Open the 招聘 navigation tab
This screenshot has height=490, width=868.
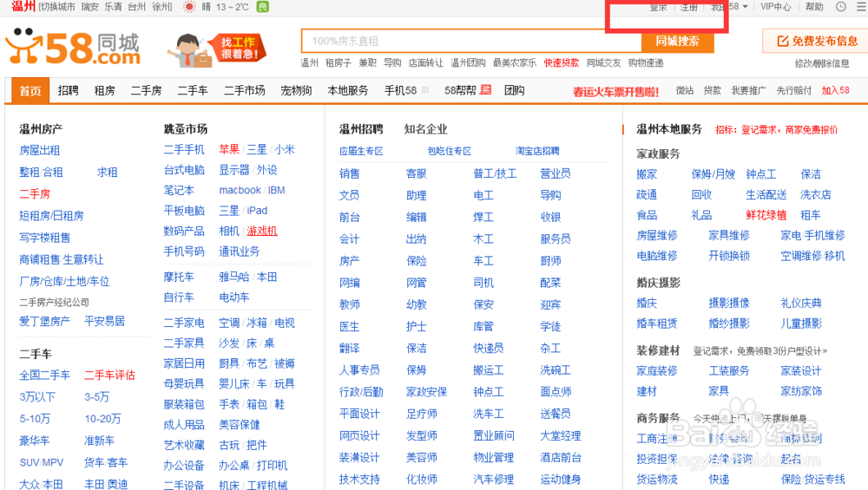point(68,90)
